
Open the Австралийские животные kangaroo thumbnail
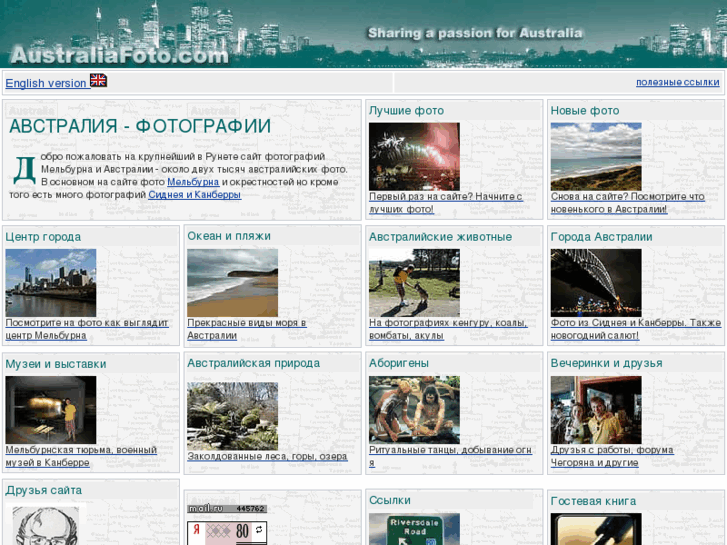[x=415, y=282]
